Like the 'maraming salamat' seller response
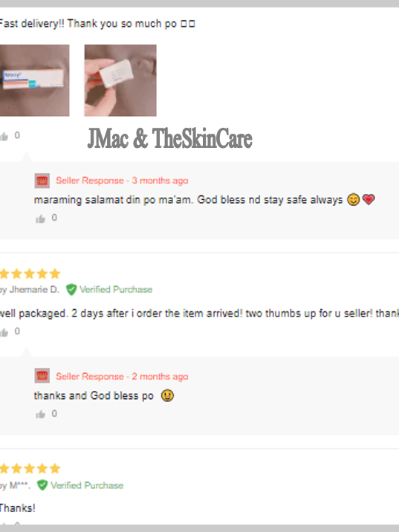The height and width of the screenshot is (532, 399). coord(40,219)
